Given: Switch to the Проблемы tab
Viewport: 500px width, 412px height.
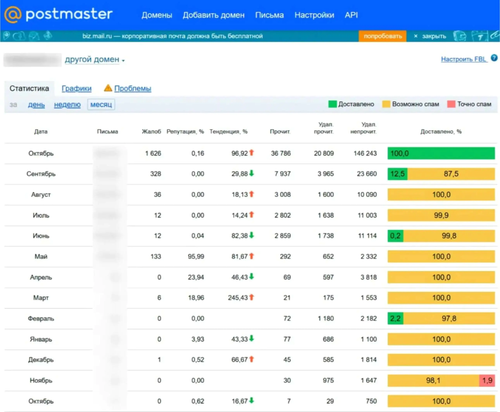Looking at the screenshot, I should click(133, 88).
